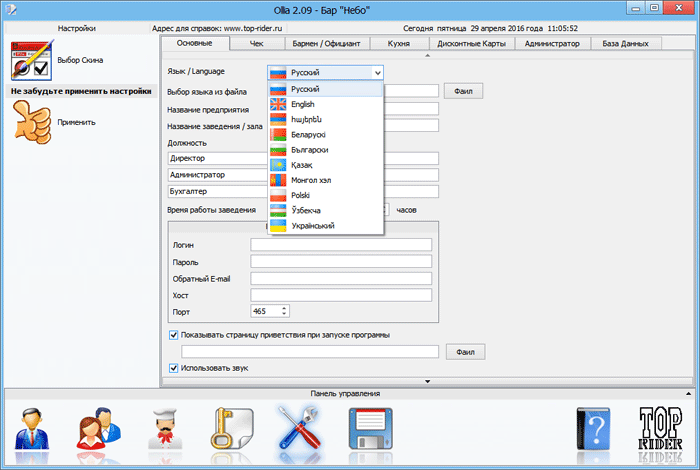Disable the use sound checkbox

174,368
